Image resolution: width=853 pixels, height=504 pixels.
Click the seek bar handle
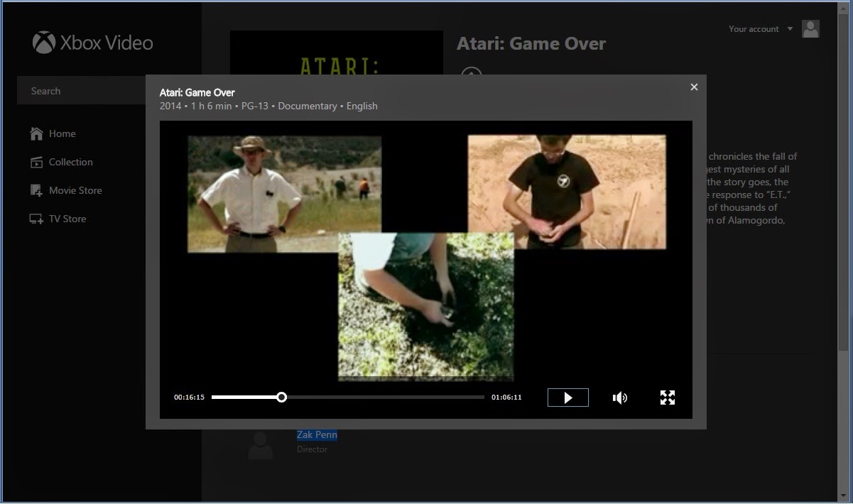click(x=282, y=398)
